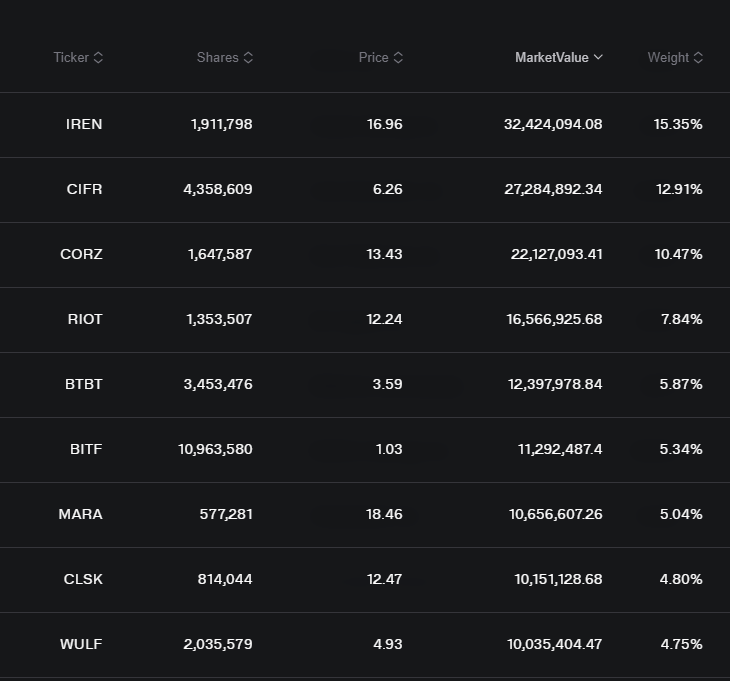Click weight 12.91% for CIFR
Viewport: 730px width, 681px height.
click(679, 189)
